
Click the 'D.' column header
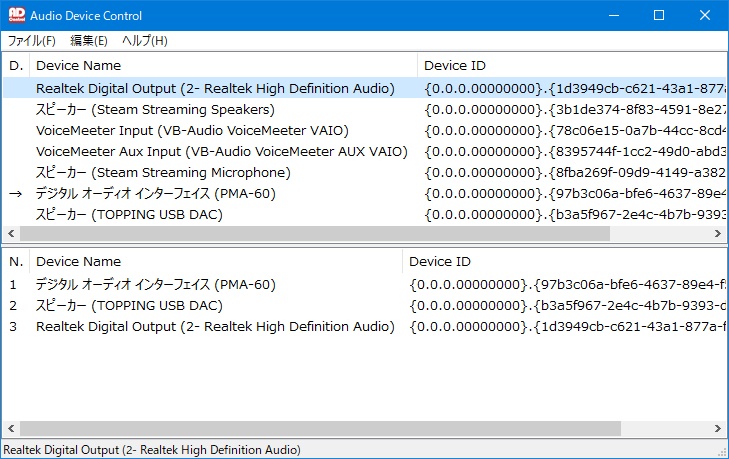click(16, 66)
